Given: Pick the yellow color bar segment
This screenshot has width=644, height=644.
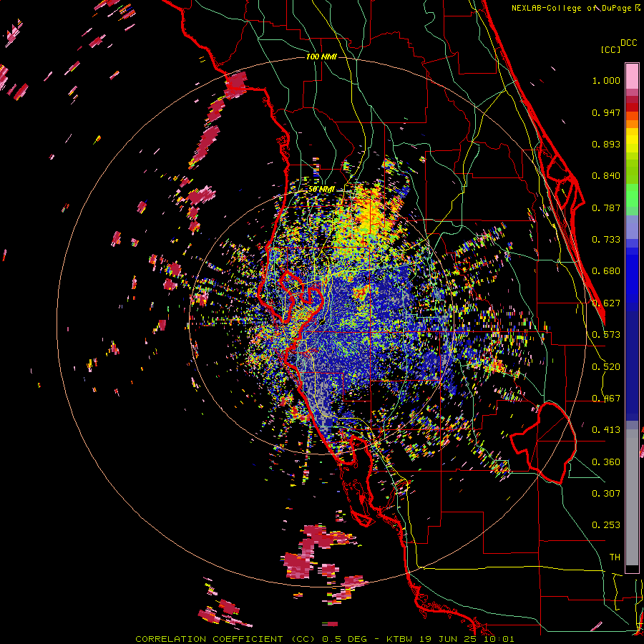Looking at the screenshot, I should click(632, 140).
